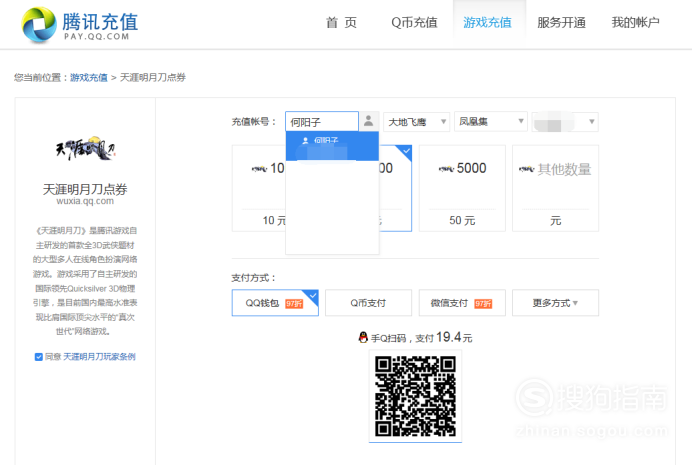Expand the 更多方式 payment options

click(555, 303)
